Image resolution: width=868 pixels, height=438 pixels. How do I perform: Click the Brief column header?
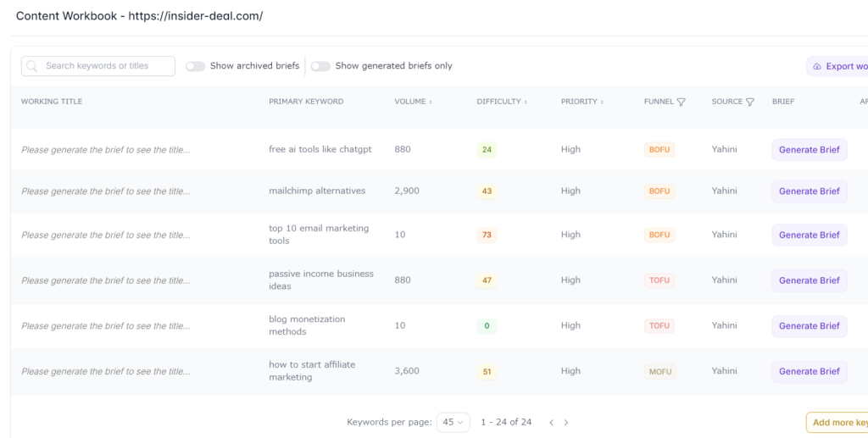click(x=783, y=102)
